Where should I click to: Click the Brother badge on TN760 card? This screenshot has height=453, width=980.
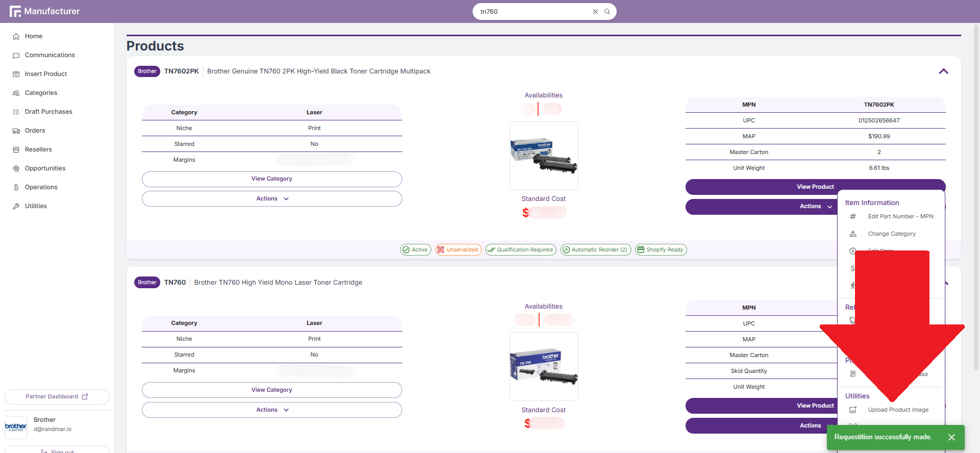pos(147,282)
